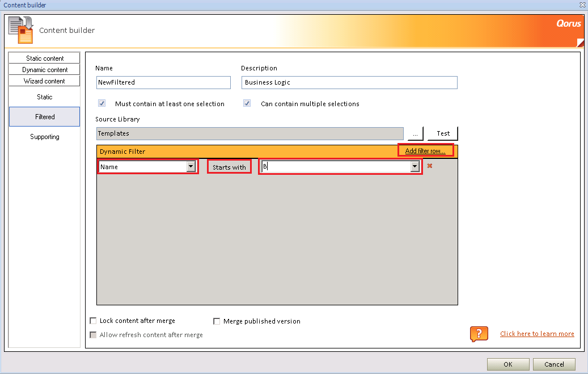
Task: Open the Name filter field dropdown
Action: click(191, 166)
